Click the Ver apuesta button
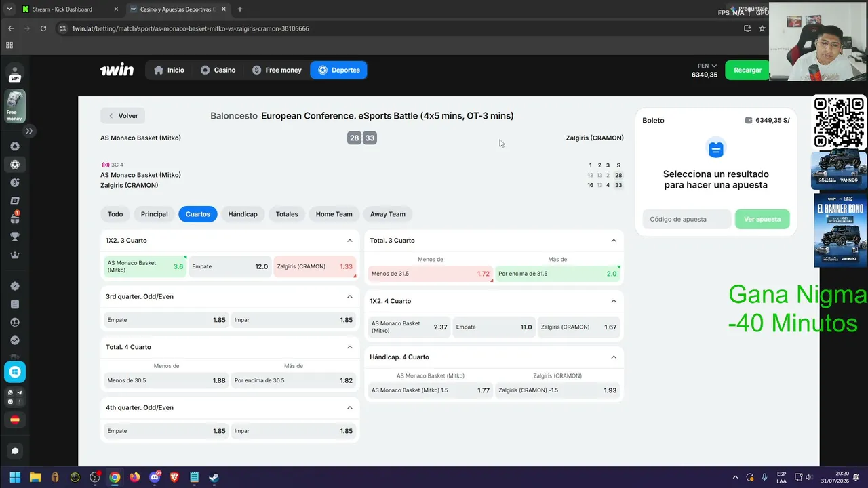Screen dimensions: 868x488 [x=762, y=219]
